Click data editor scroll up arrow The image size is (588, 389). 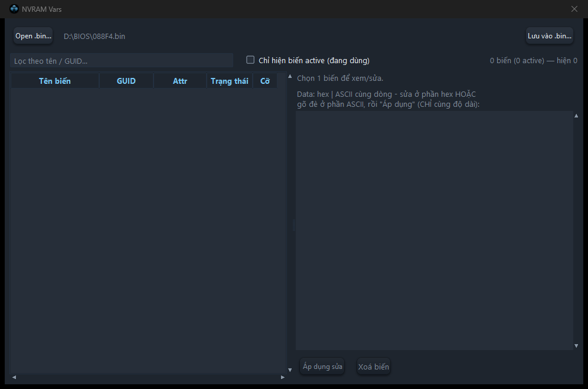pos(576,116)
